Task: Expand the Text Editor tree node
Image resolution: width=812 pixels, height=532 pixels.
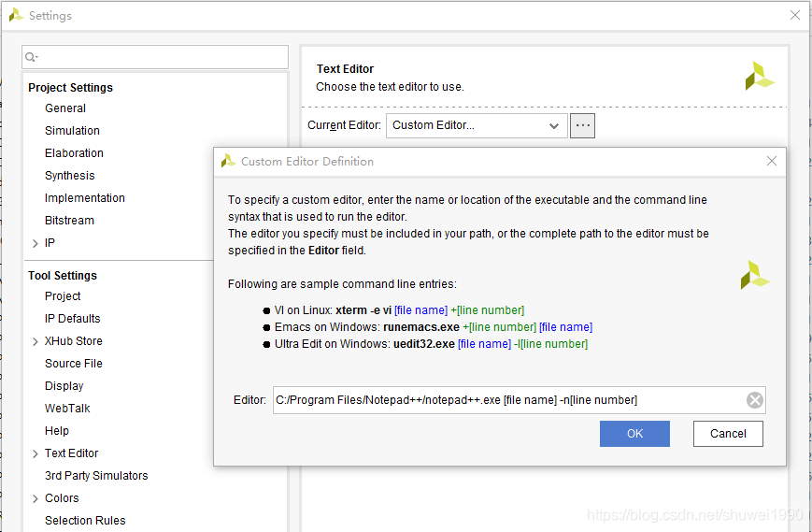Action: pyautogui.click(x=36, y=453)
